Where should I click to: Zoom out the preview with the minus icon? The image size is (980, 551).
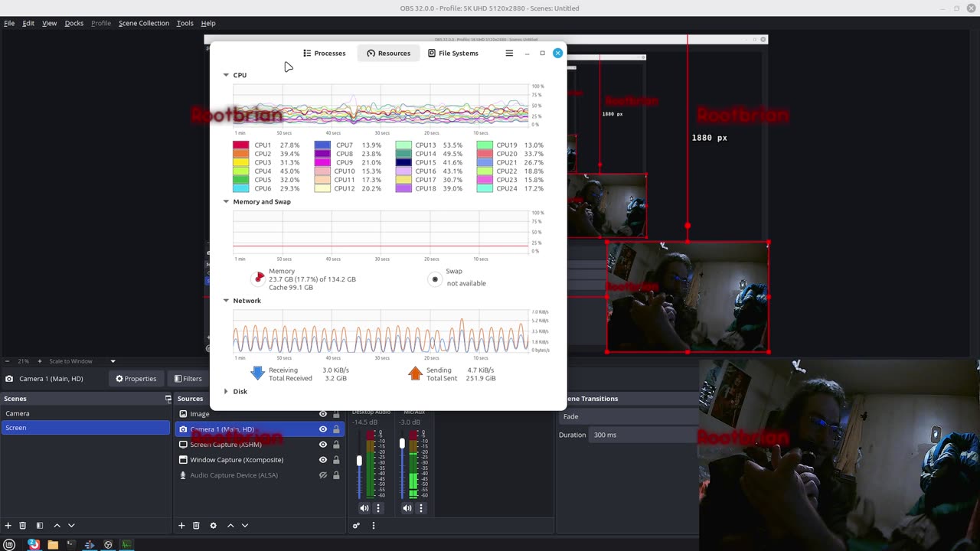point(7,361)
